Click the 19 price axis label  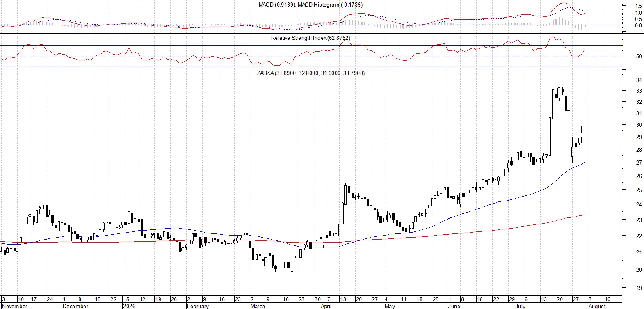[x=639, y=288]
